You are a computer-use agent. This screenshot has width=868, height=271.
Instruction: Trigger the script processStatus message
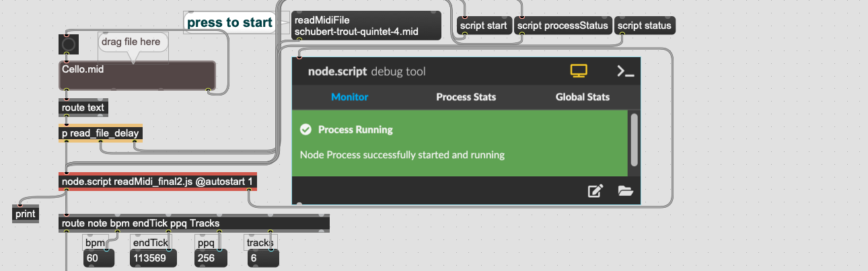(563, 26)
